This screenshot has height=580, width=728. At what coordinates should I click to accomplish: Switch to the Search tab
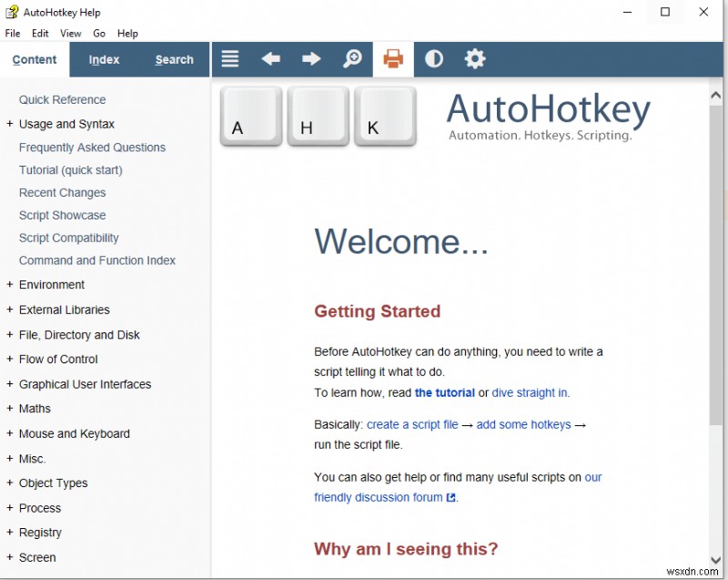click(x=174, y=58)
